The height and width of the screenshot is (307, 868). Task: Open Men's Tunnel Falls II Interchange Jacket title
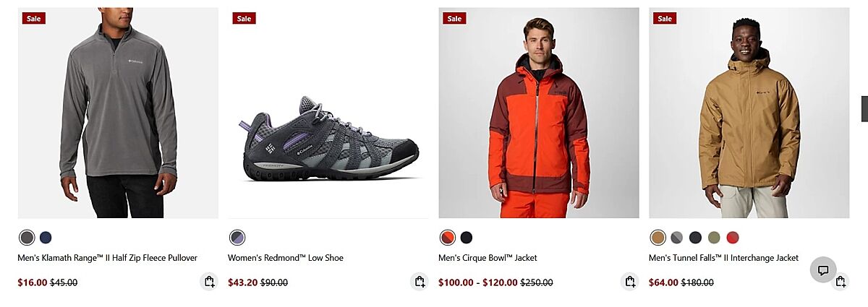click(x=723, y=258)
